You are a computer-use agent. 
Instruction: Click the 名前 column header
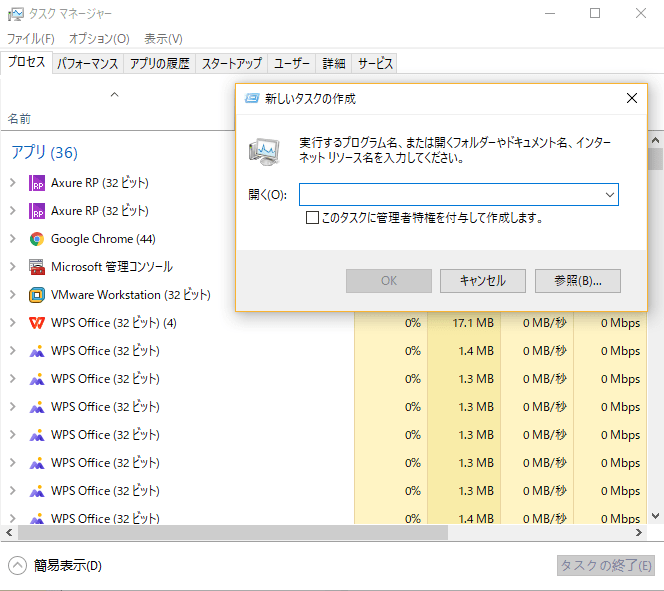(x=19, y=119)
